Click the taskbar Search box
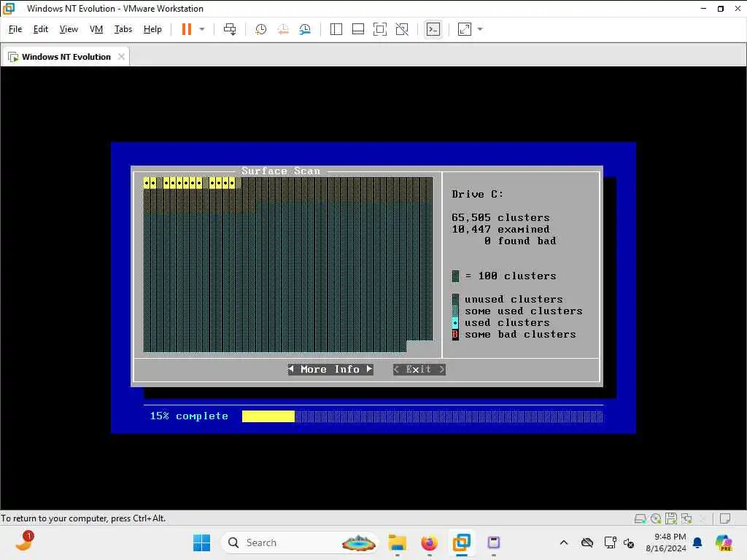Screen dimensions: 747x560 [299, 542]
